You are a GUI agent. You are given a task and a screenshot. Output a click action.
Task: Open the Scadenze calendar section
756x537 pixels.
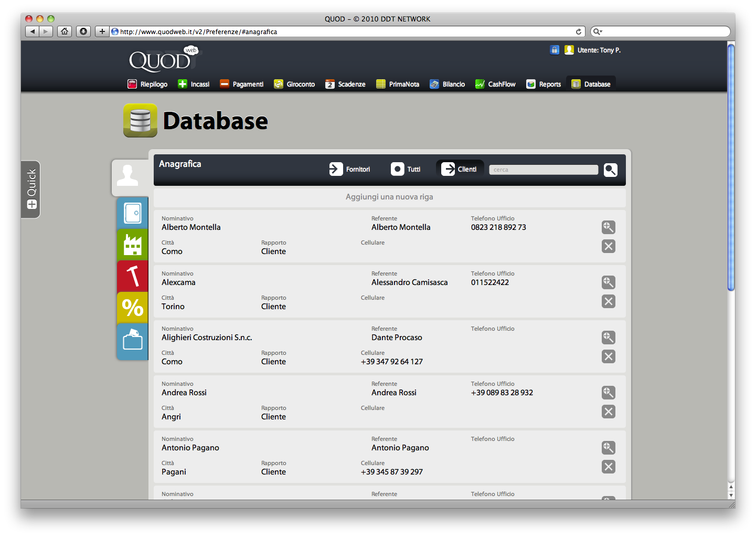pos(345,84)
